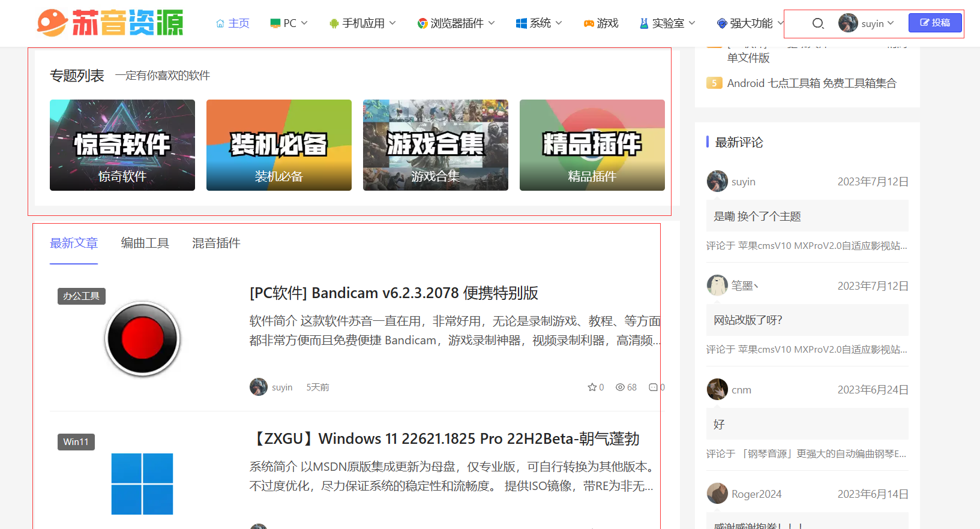Screen dimensions: 980x529
Task: Open suyin user account dropdown
Action: pos(877,23)
